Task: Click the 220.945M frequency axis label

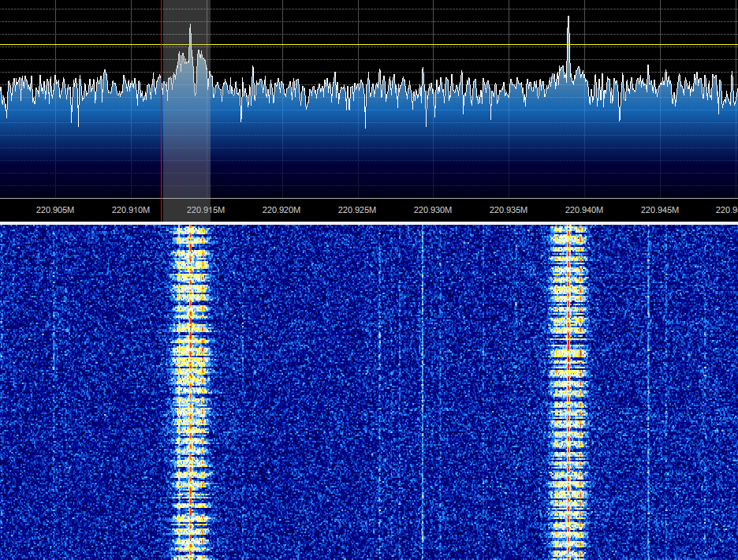Action: point(660,210)
